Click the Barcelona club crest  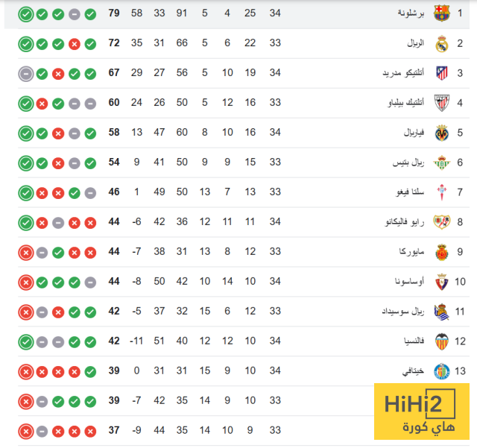(x=441, y=13)
